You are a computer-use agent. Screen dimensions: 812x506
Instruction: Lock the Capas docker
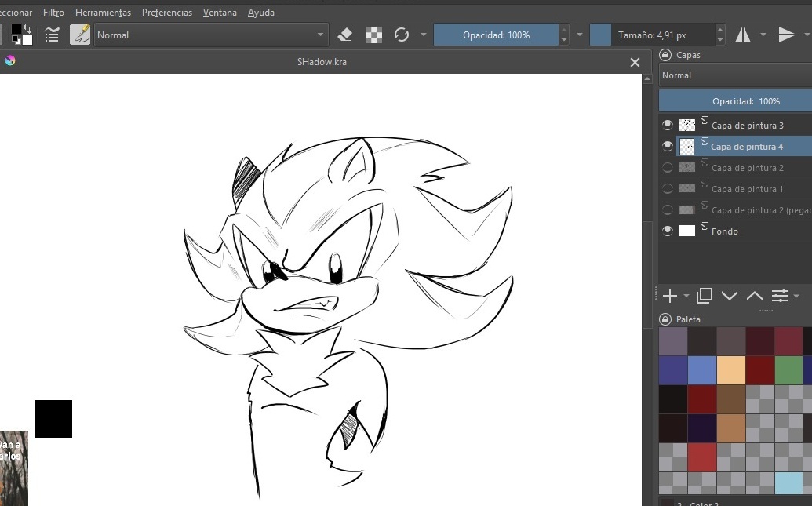pyautogui.click(x=665, y=54)
